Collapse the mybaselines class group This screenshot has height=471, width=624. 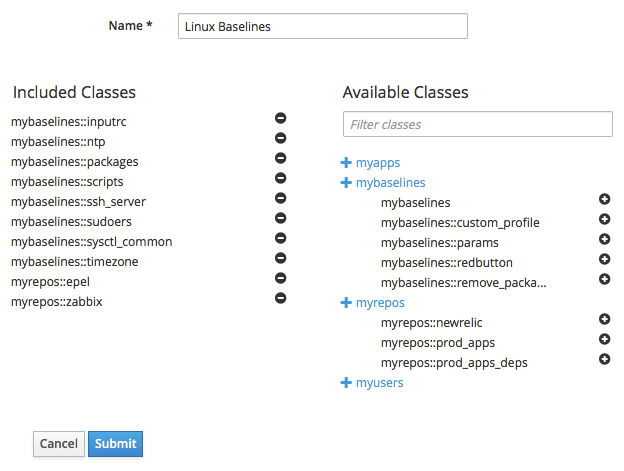pyautogui.click(x=347, y=183)
